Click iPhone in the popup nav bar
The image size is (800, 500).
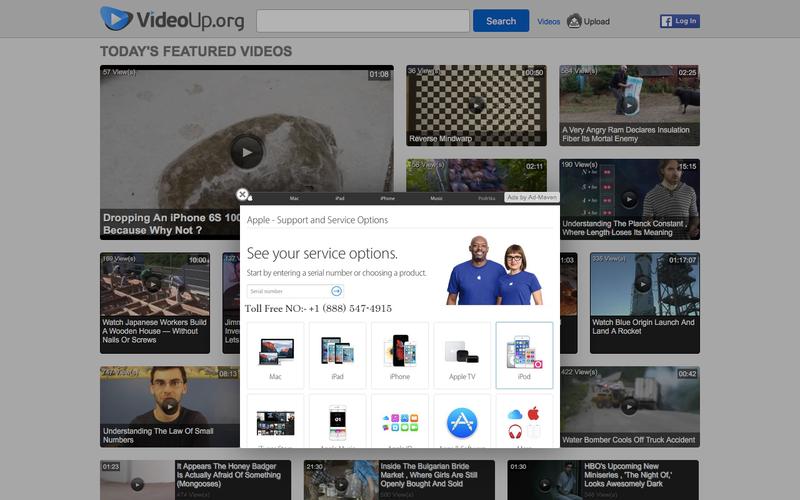[387, 198]
